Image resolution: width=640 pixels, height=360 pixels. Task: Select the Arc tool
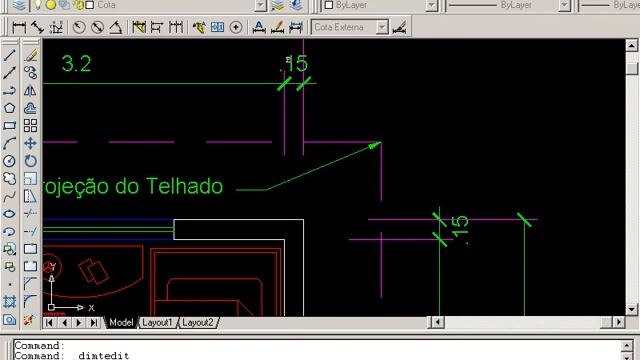(x=9, y=143)
